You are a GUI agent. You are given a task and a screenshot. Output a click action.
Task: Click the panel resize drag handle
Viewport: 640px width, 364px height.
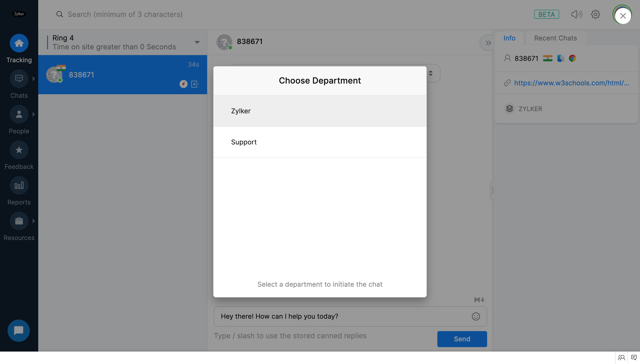[492, 190]
